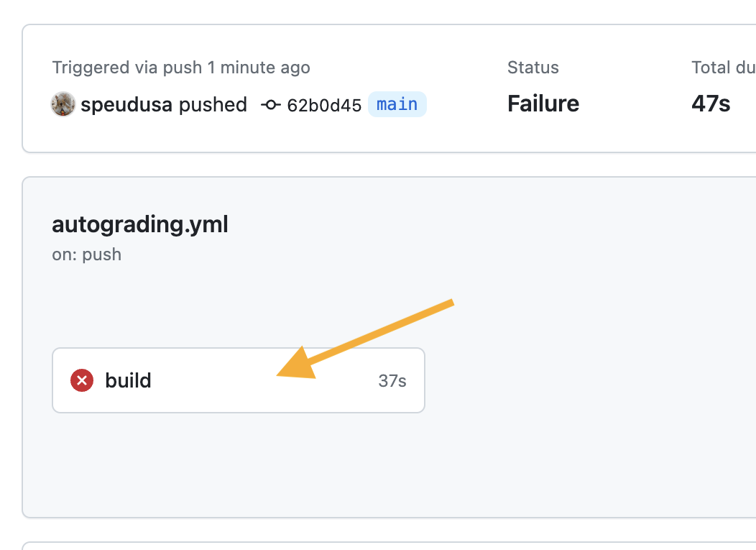Image resolution: width=756 pixels, height=550 pixels.
Task: Click the Failure status text
Action: tap(543, 104)
